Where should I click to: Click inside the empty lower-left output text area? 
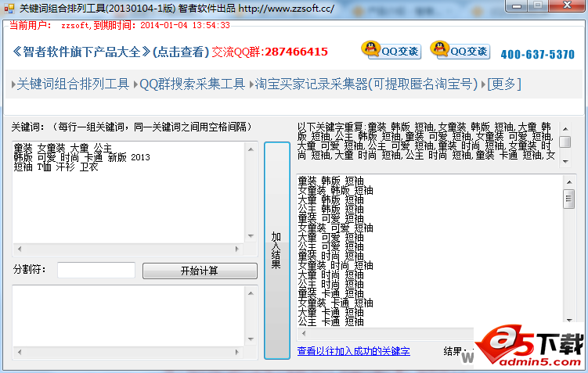click(x=128, y=316)
